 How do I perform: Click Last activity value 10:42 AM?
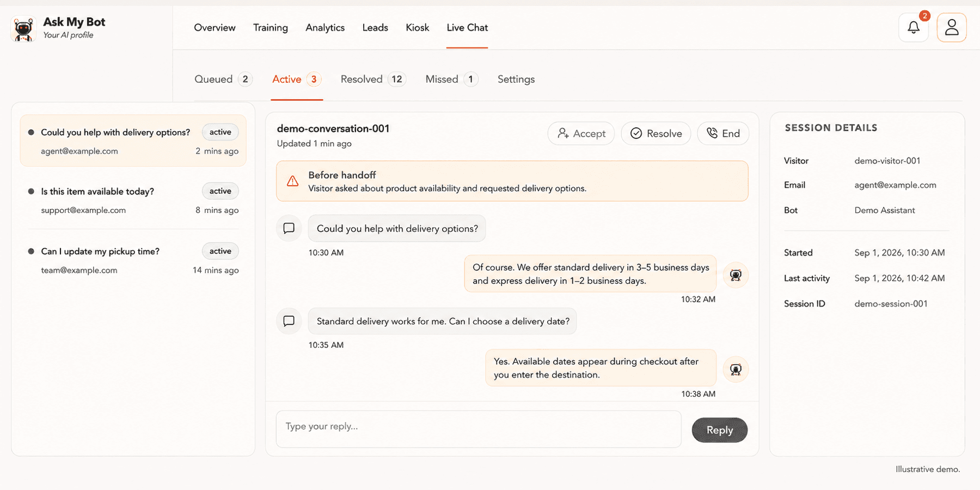coord(899,278)
